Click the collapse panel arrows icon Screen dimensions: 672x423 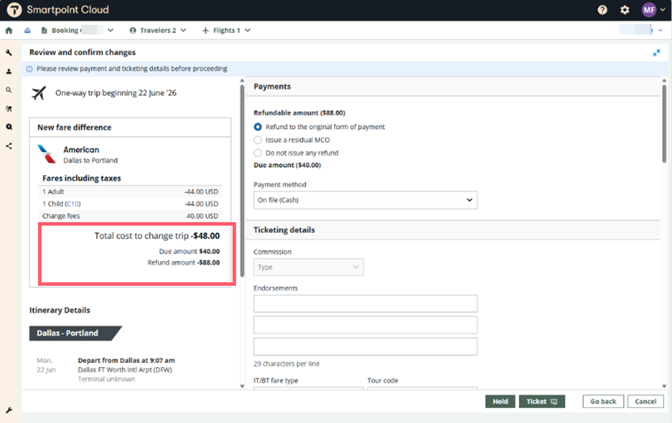[x=657, y=52]
